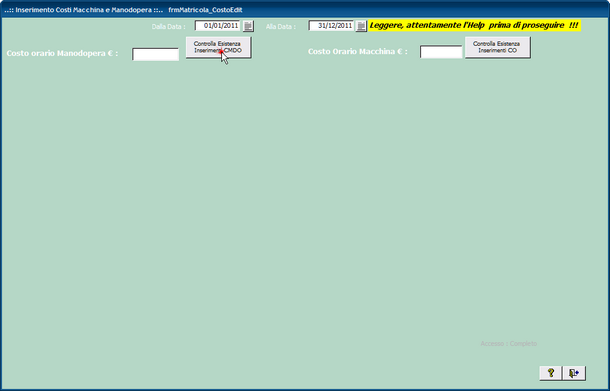Focus the Alla Data field showing 31/12/2011
Image resolution: width=610 pixels, height=391 pixels.
click(x=331, y=26)
